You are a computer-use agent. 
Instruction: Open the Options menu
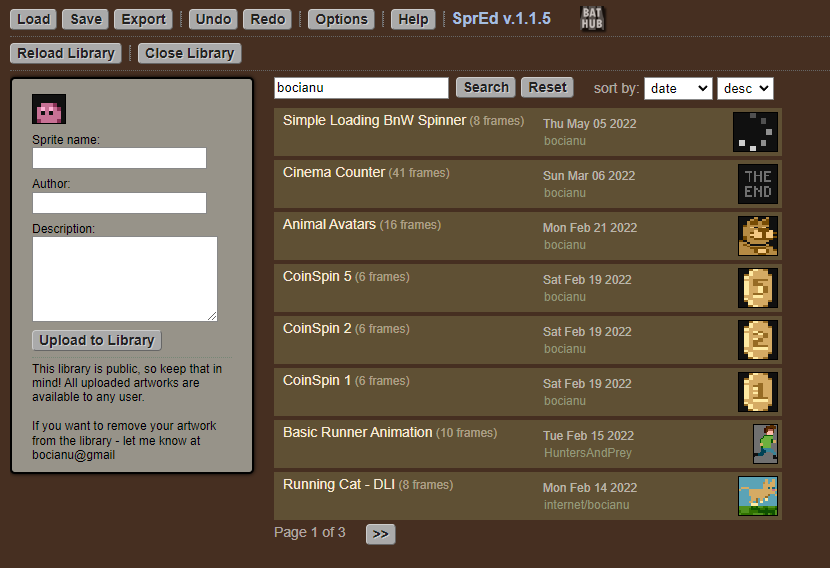click(x=342, y=19)
